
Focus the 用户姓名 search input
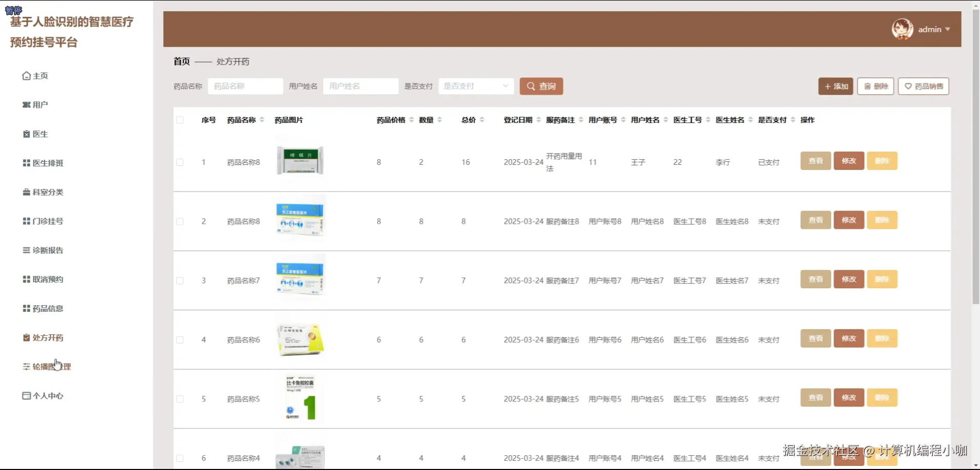360,86
